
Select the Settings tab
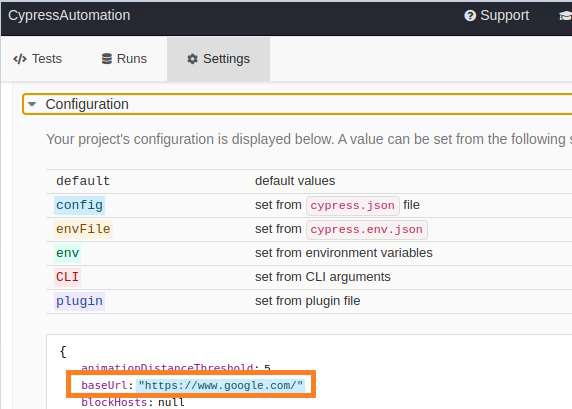(219, 59)
